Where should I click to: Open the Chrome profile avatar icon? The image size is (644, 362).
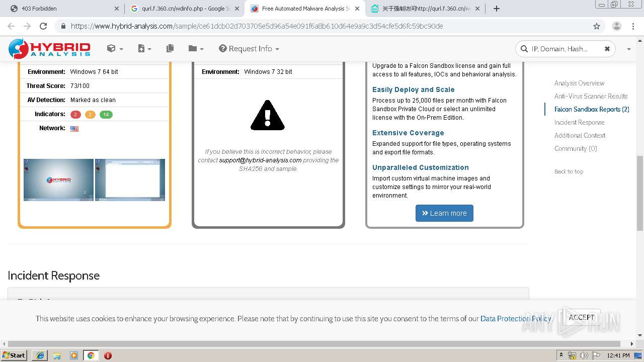[617, 26]
